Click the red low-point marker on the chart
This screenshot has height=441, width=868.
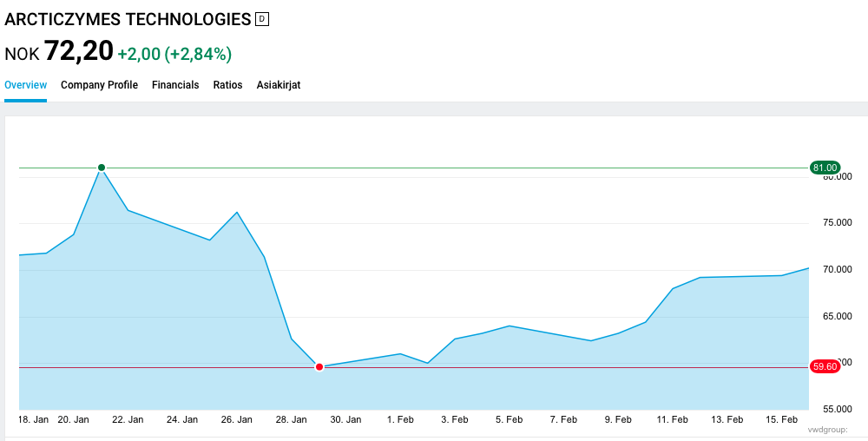pos(319,367)
